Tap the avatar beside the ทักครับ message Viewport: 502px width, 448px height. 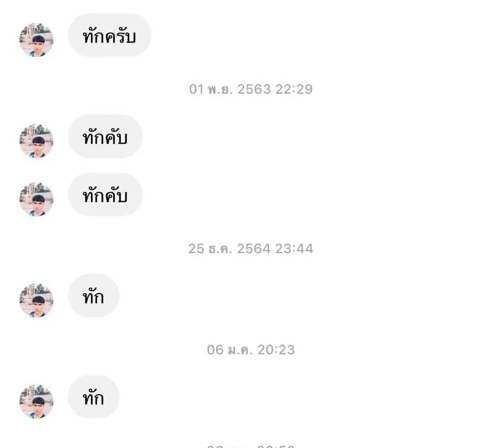[x=36, y=40]
